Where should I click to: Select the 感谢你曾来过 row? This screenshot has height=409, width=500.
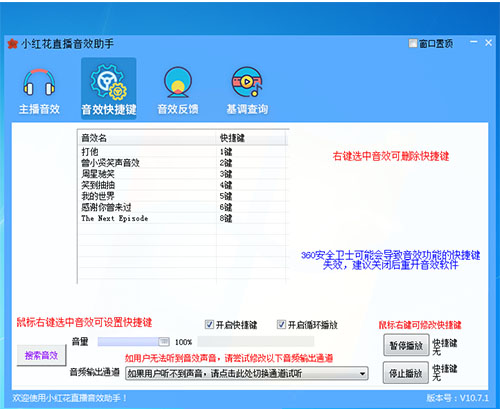coord(182,207)
